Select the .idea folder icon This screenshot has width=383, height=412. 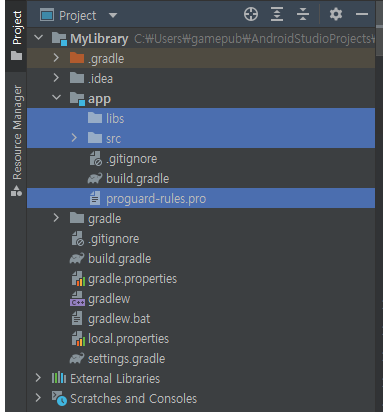click(77, 78)
